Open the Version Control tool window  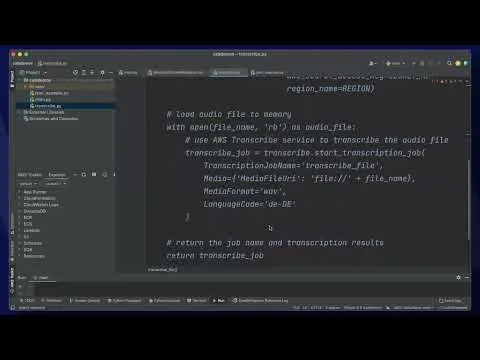(x=85, y=300)
